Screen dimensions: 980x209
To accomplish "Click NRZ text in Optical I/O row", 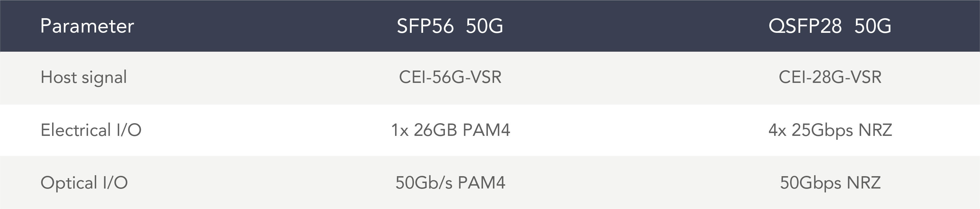I will [x=864, y=183].
